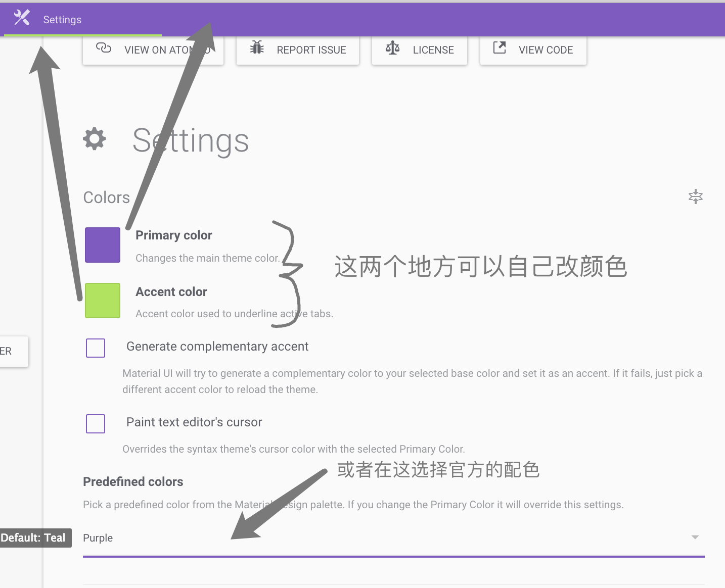Open the purple Primary color swatch
Screen dimensions: 725x588
103,245
